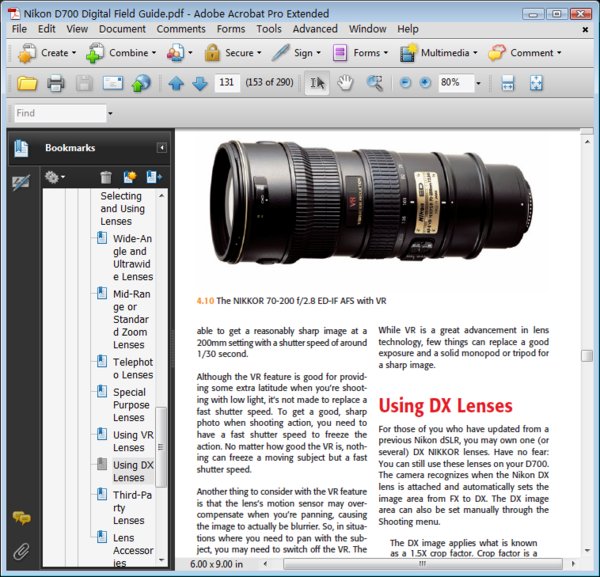Activate the Select tool cursor

316,83
